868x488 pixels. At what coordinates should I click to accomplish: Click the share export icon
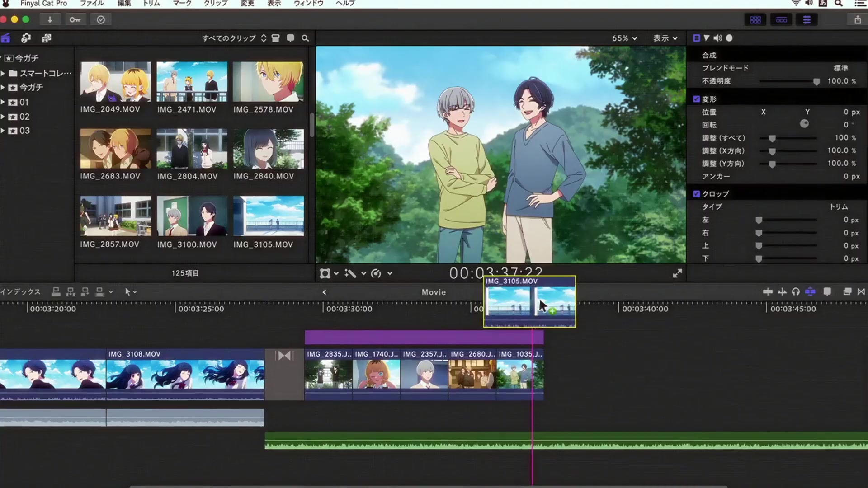coord(858,20)
